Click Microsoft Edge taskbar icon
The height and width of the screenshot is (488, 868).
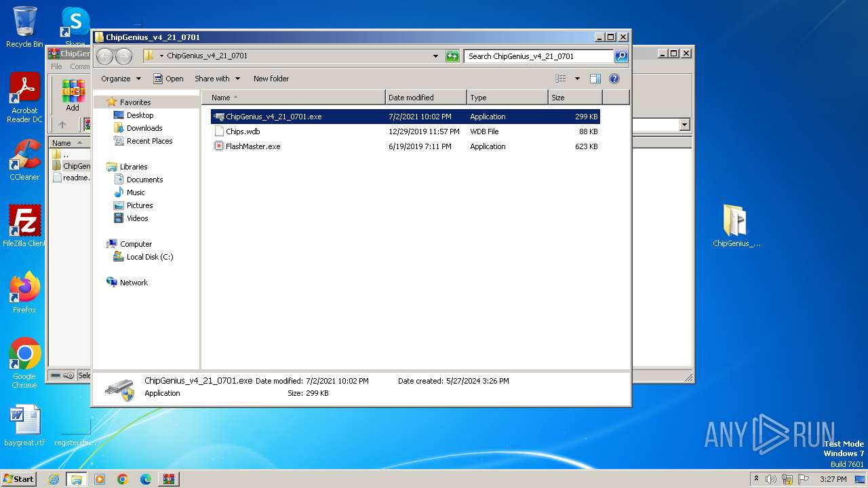click(146, 479)
